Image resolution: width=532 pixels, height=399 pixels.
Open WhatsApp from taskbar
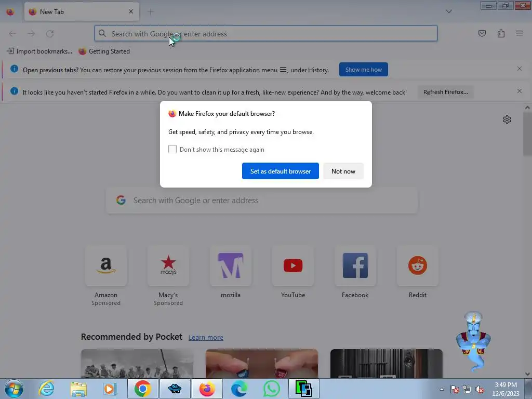point(271,389)
